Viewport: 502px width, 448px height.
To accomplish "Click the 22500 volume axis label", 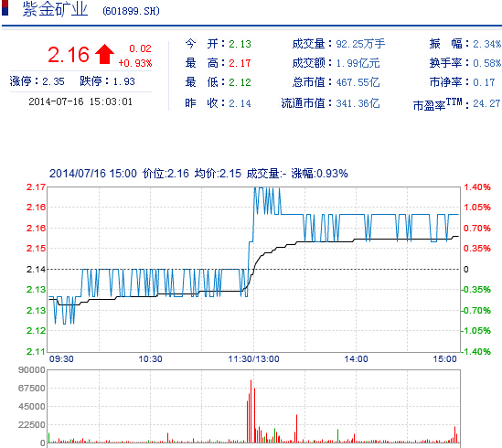I will click(x=32, y=425).
